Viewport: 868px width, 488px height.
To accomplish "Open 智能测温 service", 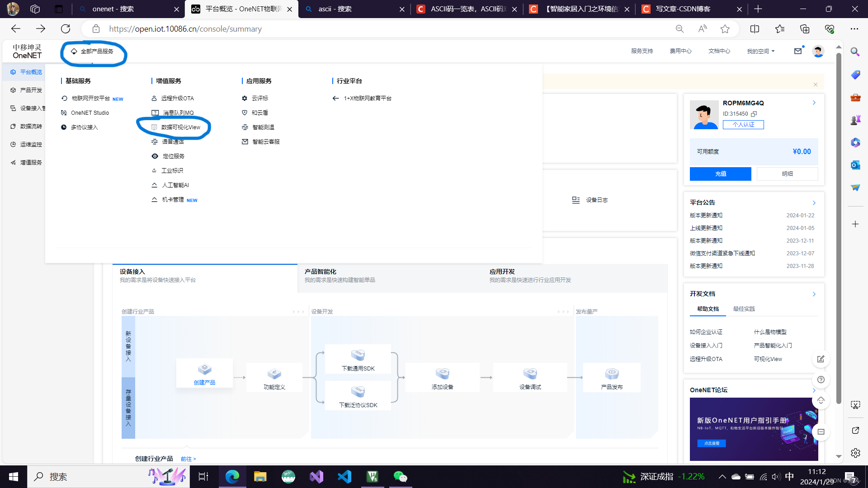I will click(258, 127).
